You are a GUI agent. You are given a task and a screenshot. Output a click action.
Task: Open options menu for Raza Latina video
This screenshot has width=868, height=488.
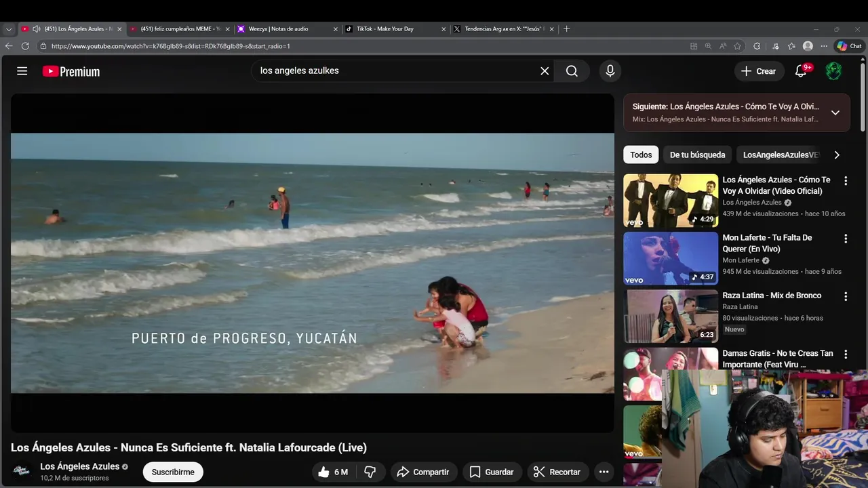tap(846, 296)
